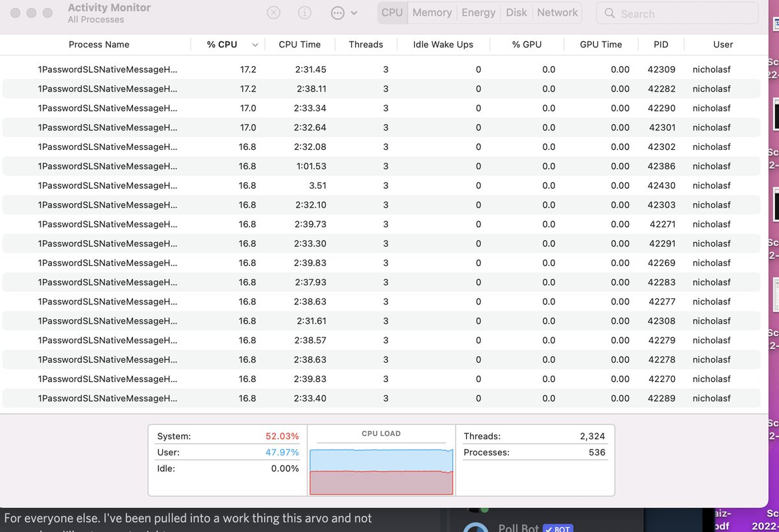Switch to the Memory tab
The width and height of the screenshot is (779, 532).
[x=432, y=13]
